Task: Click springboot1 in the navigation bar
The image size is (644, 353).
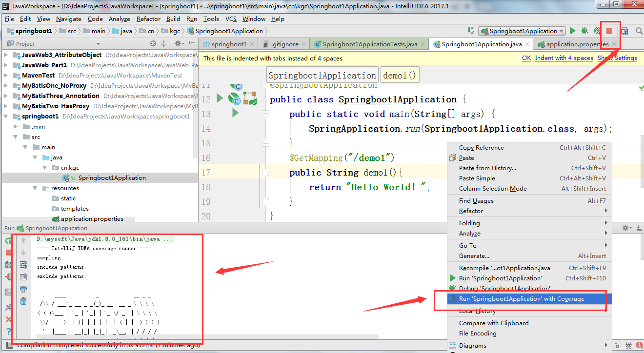Action: click(29, 31)
